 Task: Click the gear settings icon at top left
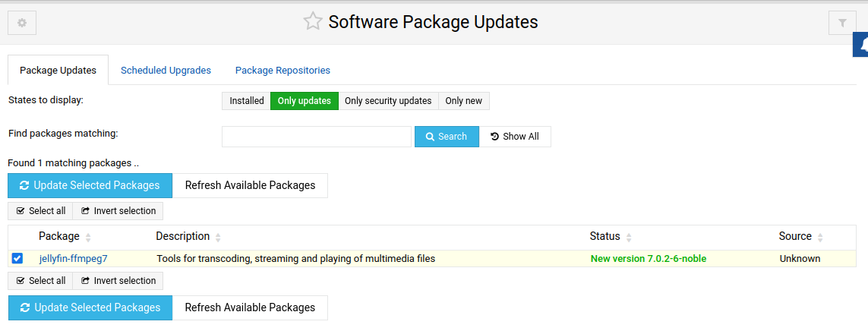22,23
